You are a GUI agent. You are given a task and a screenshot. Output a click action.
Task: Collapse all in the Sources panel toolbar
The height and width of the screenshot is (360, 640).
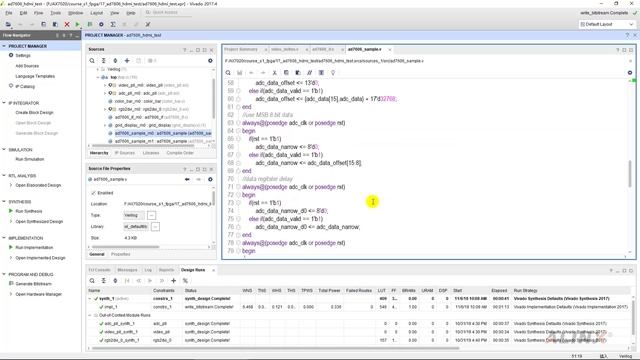[104, 61]
